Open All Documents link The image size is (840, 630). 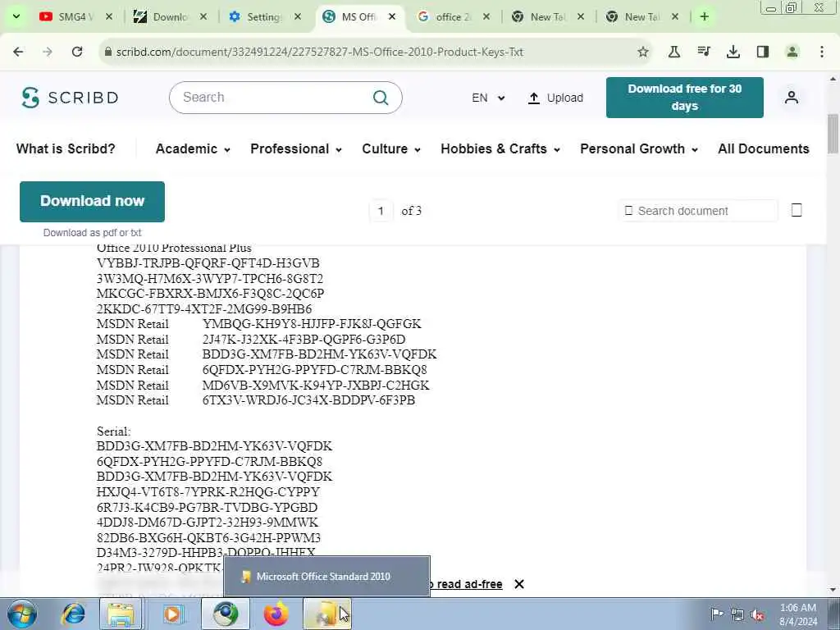click(764, 149)
